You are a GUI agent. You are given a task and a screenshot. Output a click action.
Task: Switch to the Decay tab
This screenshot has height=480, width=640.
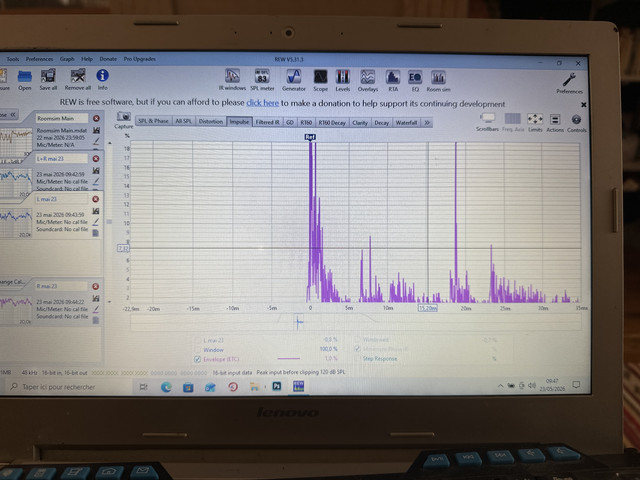(x=382, y=123)
